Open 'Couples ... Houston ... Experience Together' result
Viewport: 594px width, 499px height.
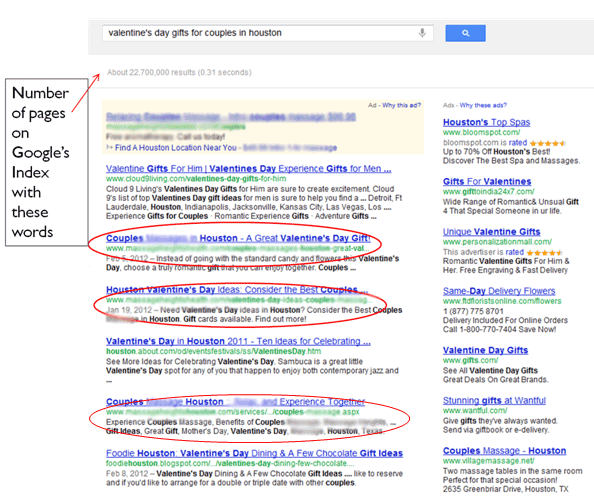click(235, 402)
